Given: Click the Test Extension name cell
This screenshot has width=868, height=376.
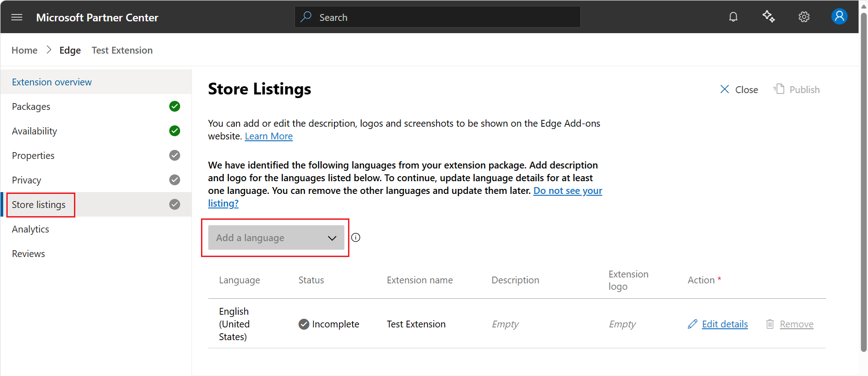Looking at the screenshot, I should (x=416, y=324).
